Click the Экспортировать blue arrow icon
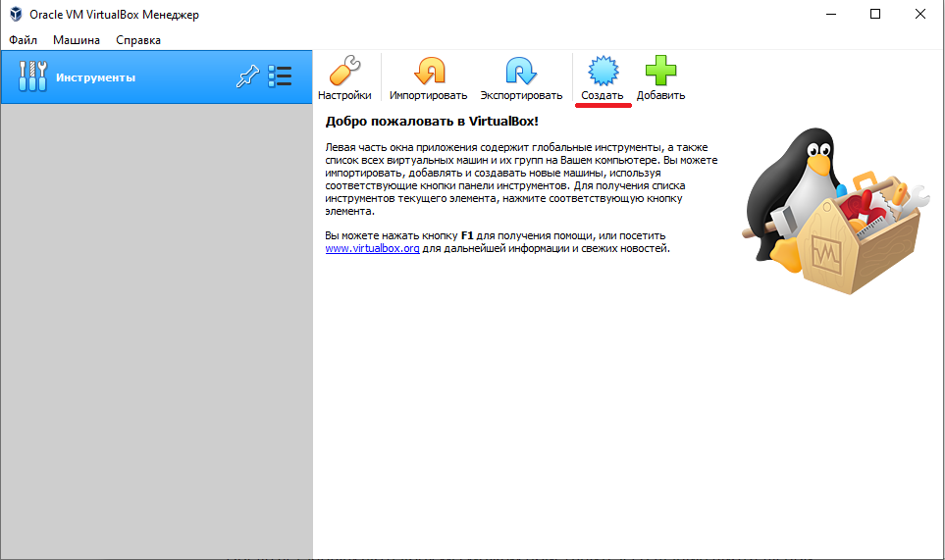Screen dimensions: 945x560 (521, 71)
